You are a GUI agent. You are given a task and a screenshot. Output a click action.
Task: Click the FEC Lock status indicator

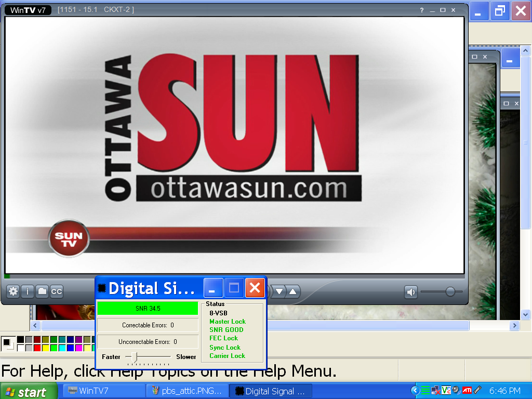[x=223, y=338]
